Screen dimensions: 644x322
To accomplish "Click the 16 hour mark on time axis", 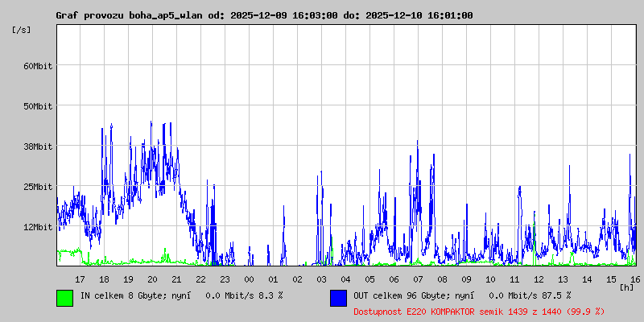I will [x=635, y=279].
